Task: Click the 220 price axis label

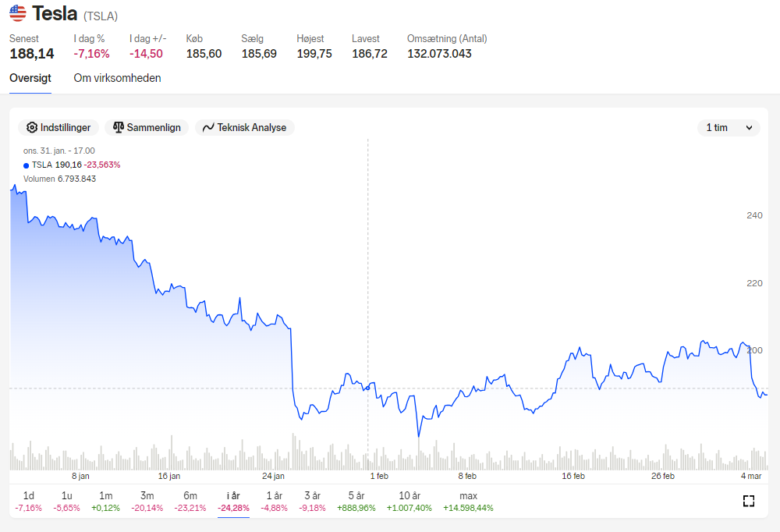Action: tap(754, 283)
